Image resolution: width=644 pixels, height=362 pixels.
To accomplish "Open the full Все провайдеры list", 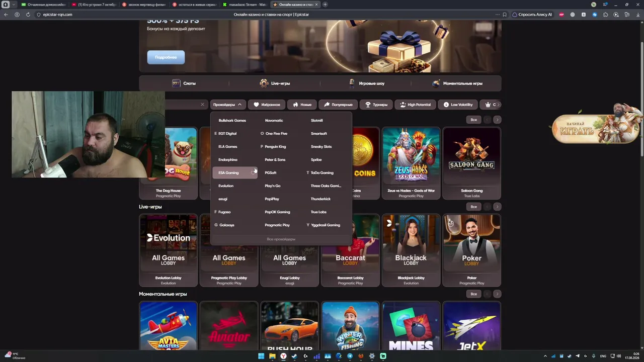I will click(x=281, y=239).
